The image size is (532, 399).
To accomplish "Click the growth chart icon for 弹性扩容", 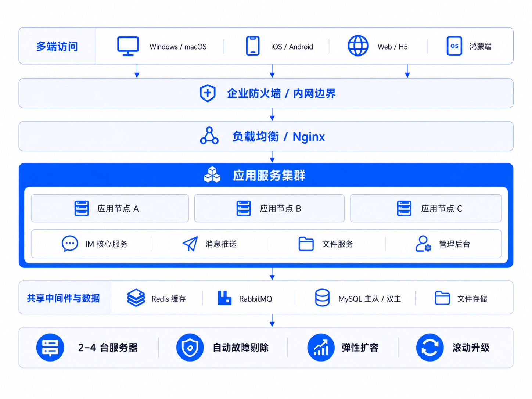I will pyautogui.click(x=321, y=348).
